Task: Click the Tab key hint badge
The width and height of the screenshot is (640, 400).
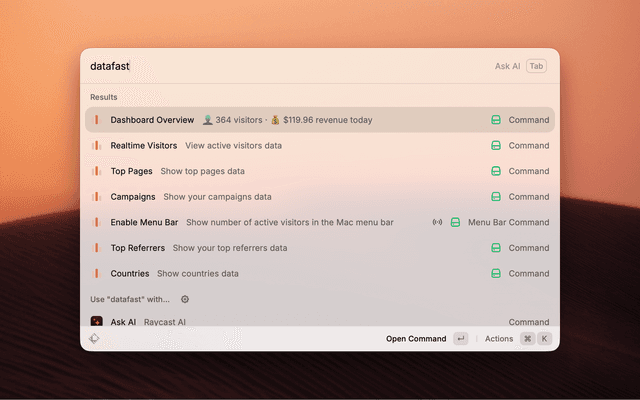Action: (x=537, y=66)
